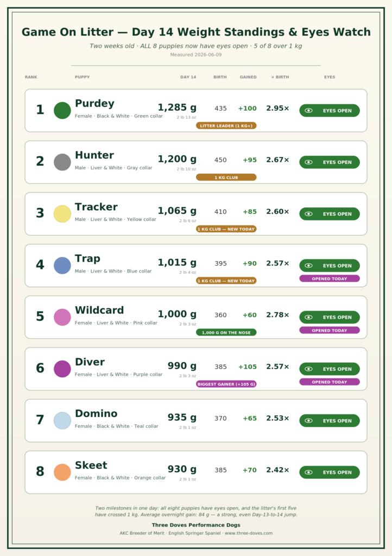Click the 1,000 G On The Nose badge
Viewport: 392px width, 556px height.
[x=226, y=333]
